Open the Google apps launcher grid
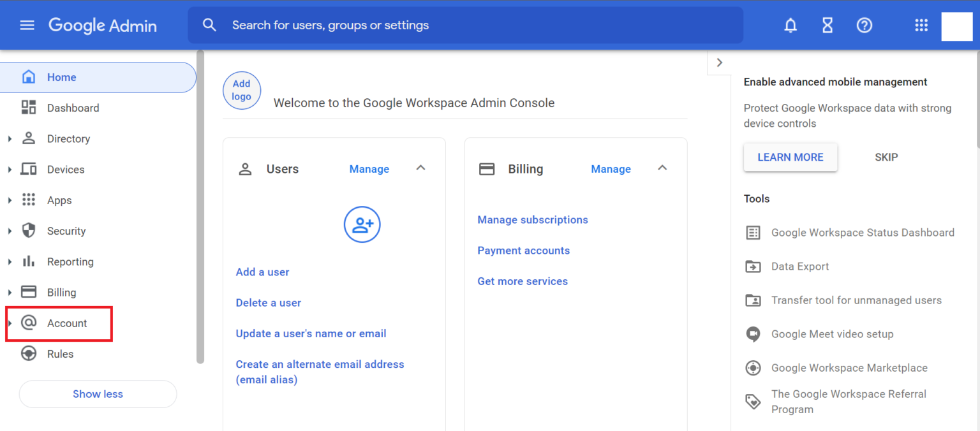This screenshot has width=980, height=431. click(x=921, y=26)
